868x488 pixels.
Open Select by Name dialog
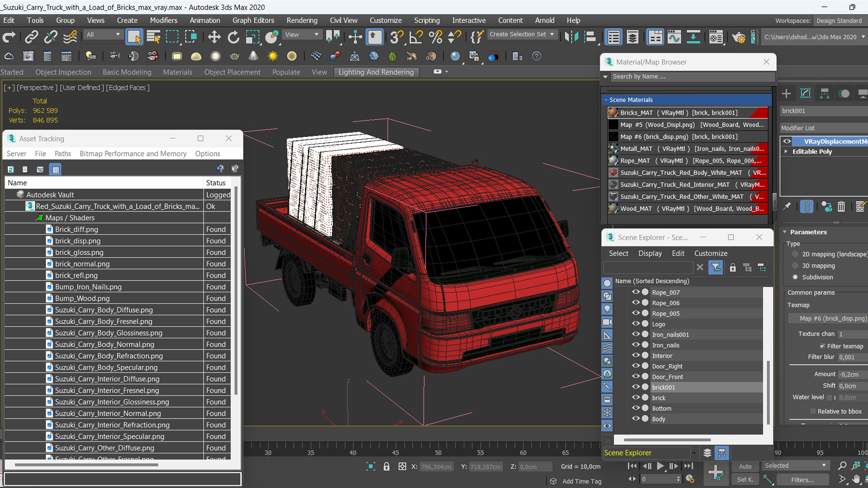point(153,37)
